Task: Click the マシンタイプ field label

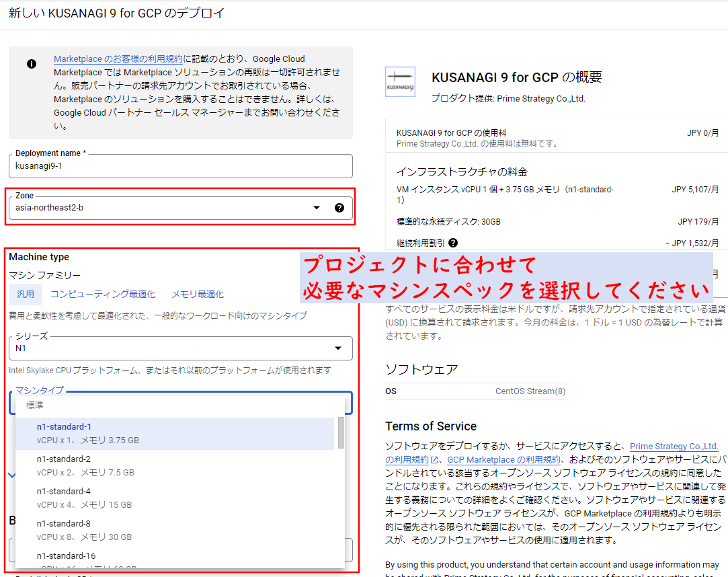Action: pyautogui.click(x=40, y=390)
